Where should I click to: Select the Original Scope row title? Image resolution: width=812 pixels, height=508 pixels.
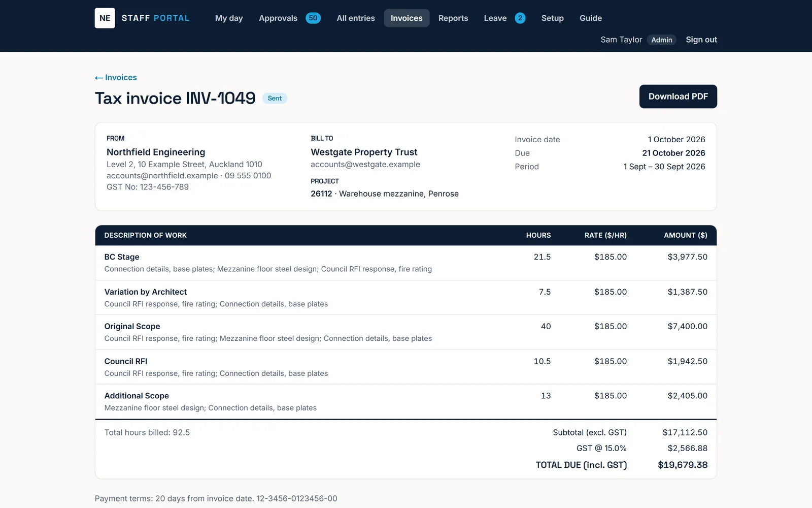click(x=132, y=326)
